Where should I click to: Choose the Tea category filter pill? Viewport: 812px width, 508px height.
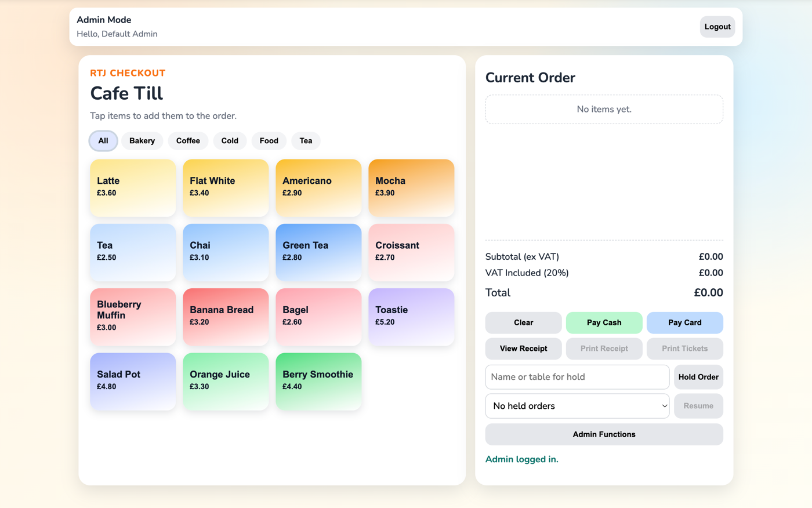306,141
